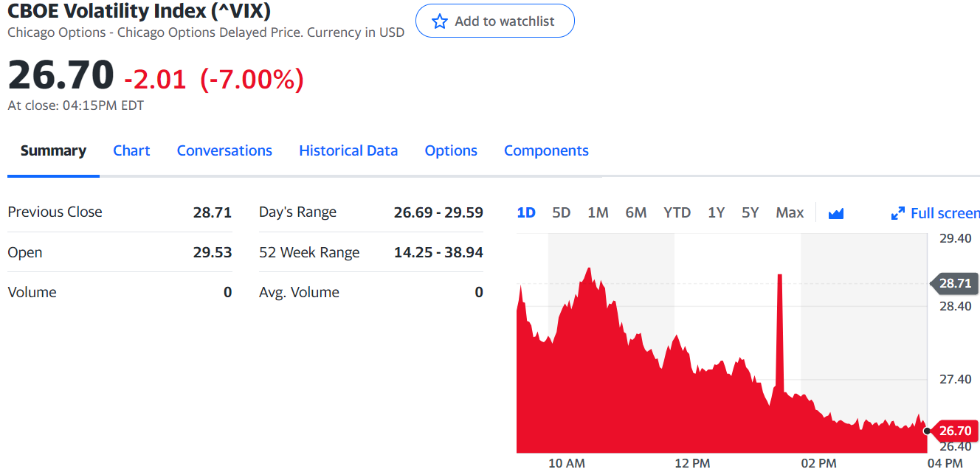
Task: Click the 28.71 previous close chart label
Action: [x=954, y=283]
